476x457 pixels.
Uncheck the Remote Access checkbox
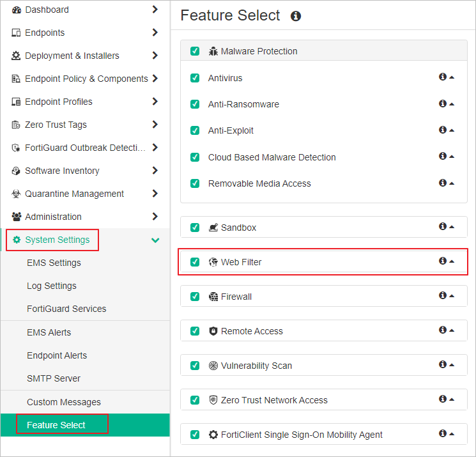click(x=195, y=331)
